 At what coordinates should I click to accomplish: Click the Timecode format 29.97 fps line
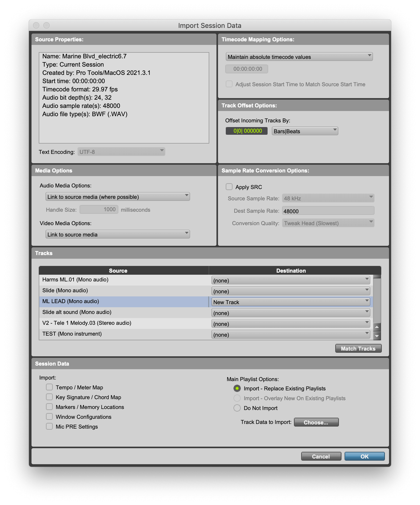(80, 89)
